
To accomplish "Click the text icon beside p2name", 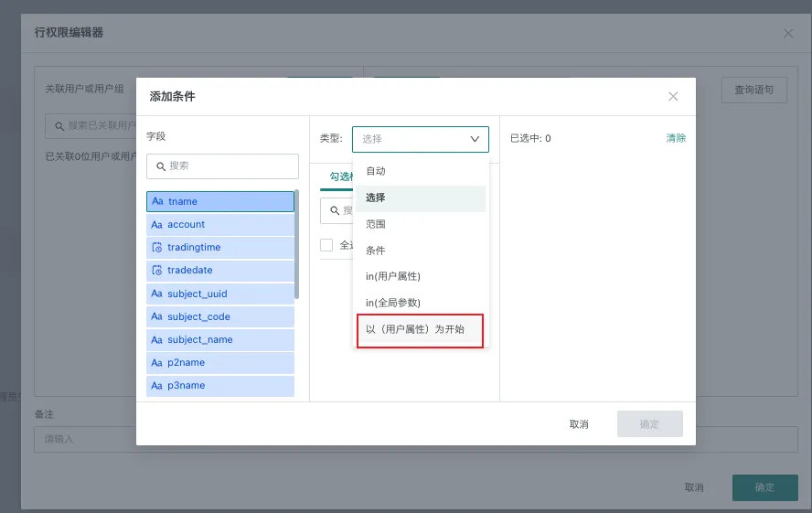I will (x=156, y=362).
